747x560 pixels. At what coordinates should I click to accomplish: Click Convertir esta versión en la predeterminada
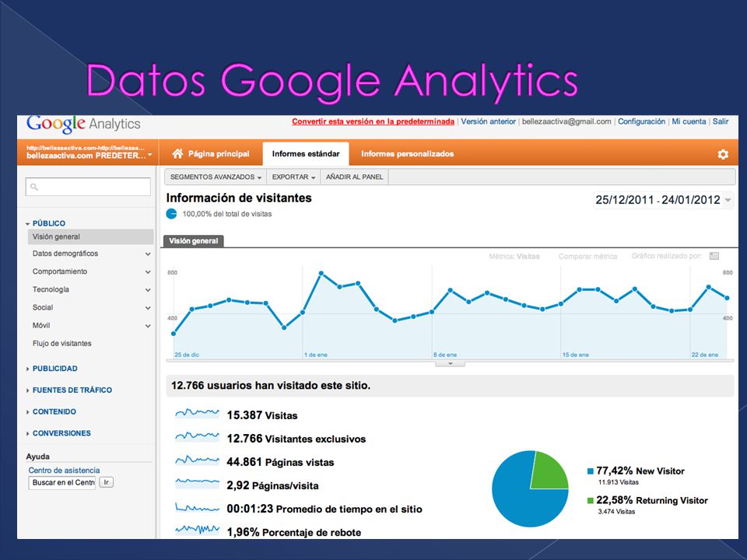(373, 121)
